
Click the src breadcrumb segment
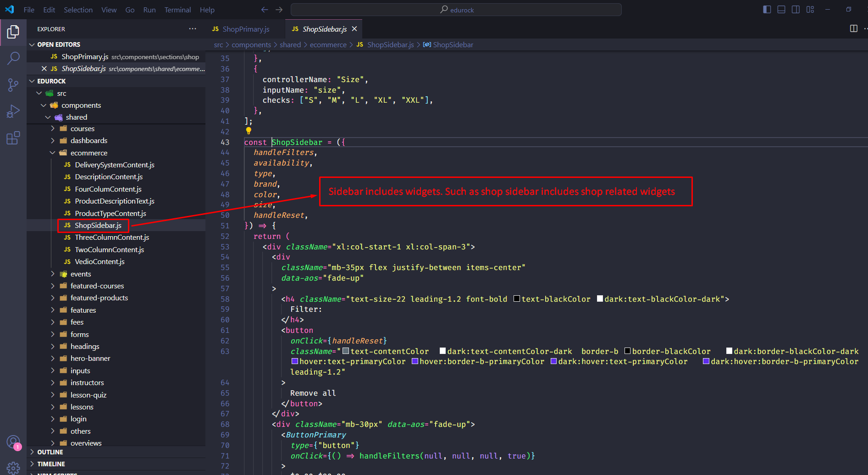218,44
